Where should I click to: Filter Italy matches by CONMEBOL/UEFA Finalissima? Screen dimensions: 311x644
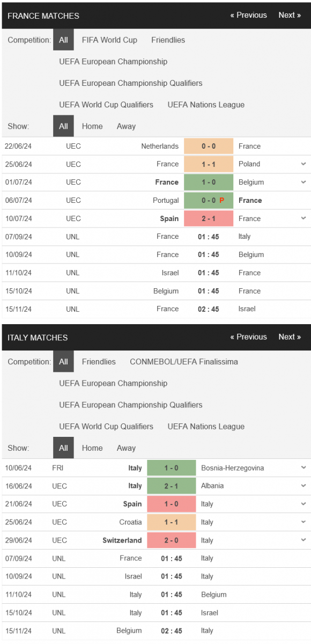tap(184, 362)
